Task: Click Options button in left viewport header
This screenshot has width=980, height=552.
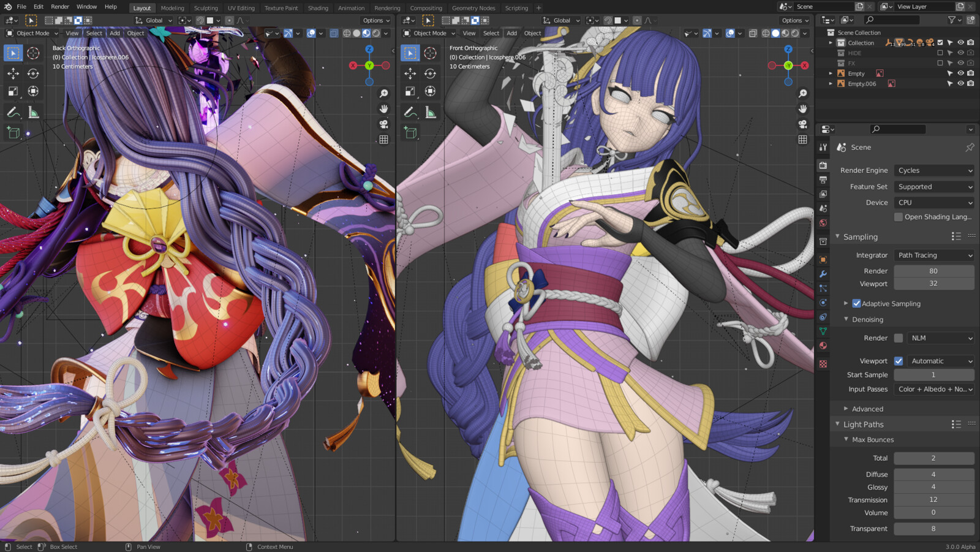Action: [376, 20]
